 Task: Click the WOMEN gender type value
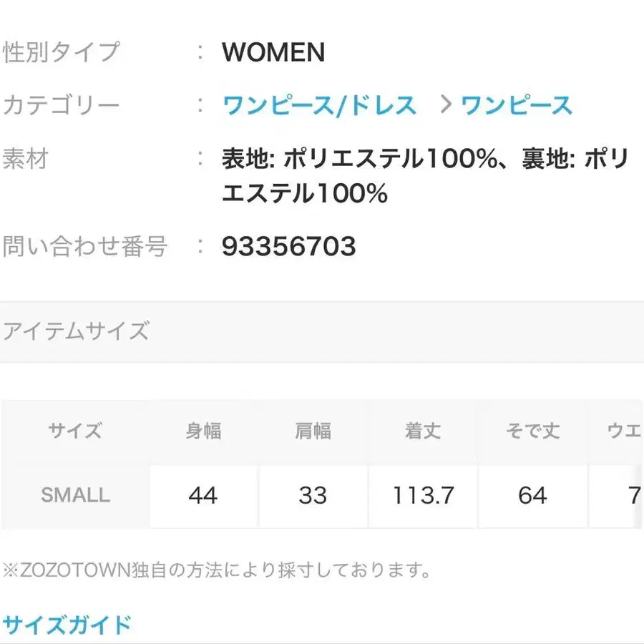pos(274,52)
